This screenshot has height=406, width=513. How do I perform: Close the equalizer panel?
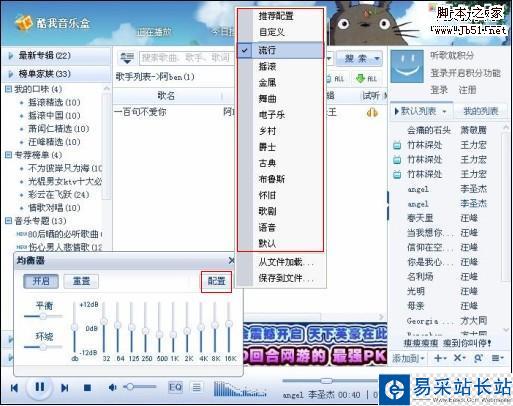tap(232, 260)
